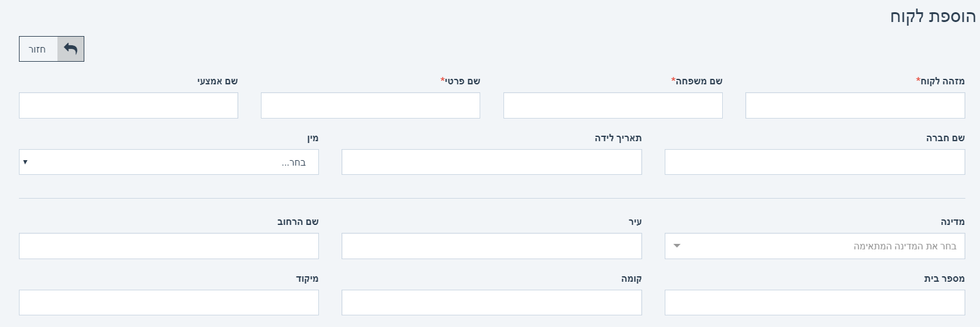Click the מיקוד postal code field
Screen dimensions: 980x327
pyautogui.click(x=169, y=303)
